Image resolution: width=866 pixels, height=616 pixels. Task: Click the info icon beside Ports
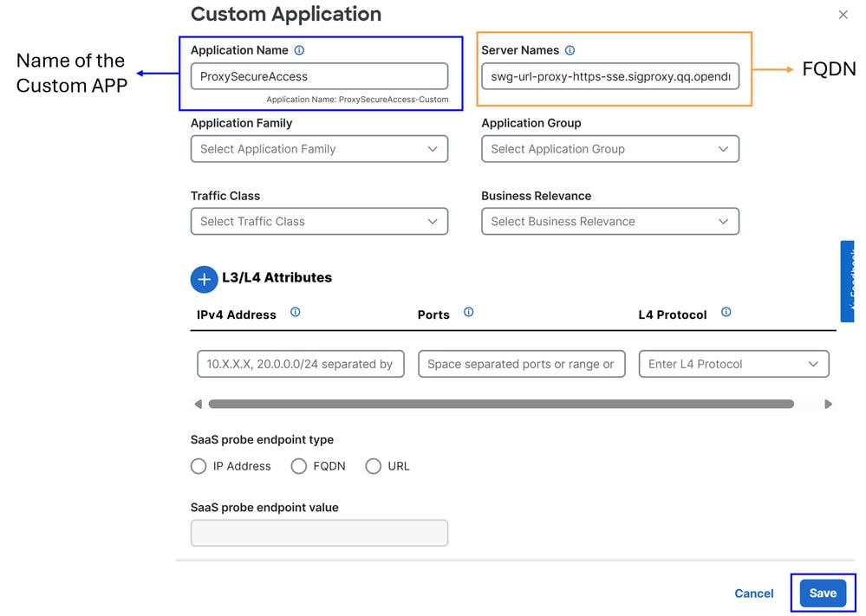[468, 314]
